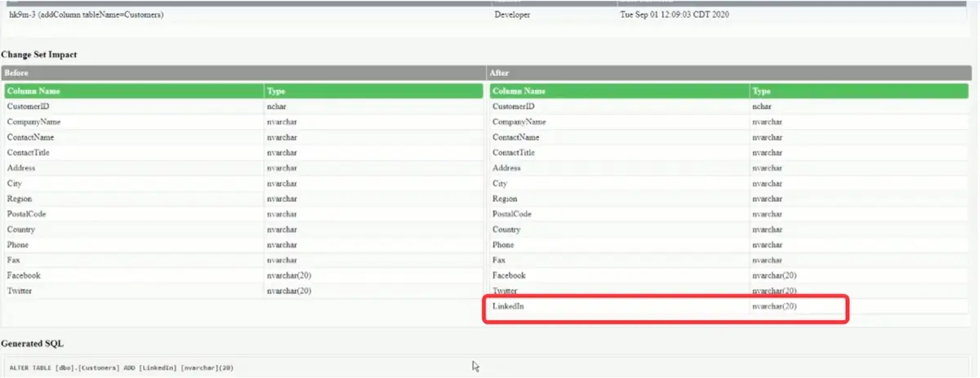Select the Before table header bar
The width and height of the screenshot is (980, 378).
[x=243, y=73]
